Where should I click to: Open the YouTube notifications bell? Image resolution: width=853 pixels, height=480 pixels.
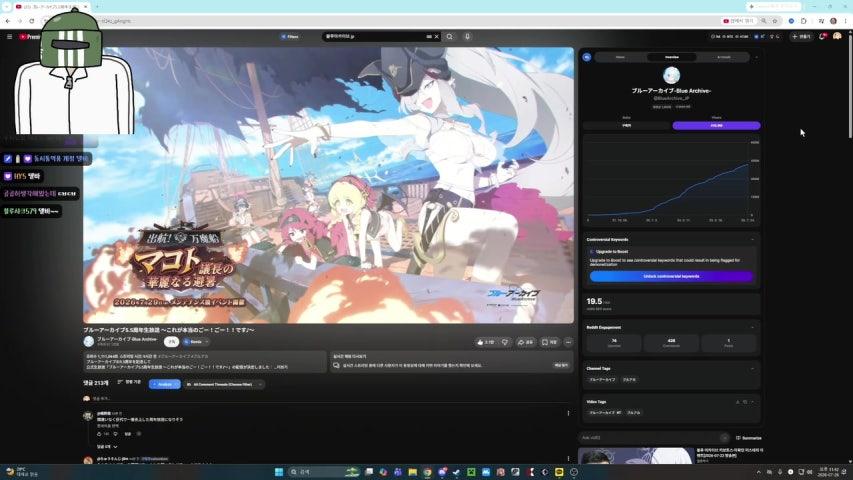click(822, 36)
